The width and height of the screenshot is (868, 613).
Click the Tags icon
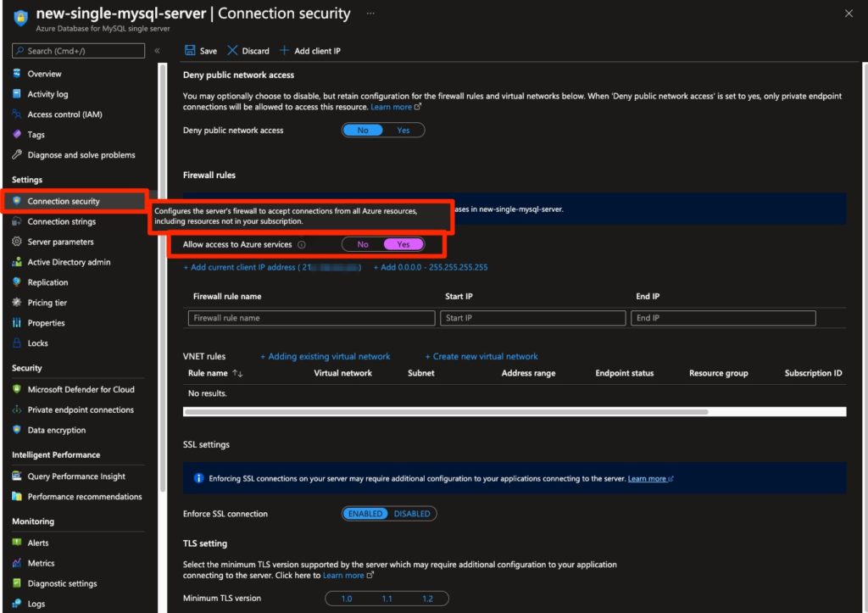[17, 134]
